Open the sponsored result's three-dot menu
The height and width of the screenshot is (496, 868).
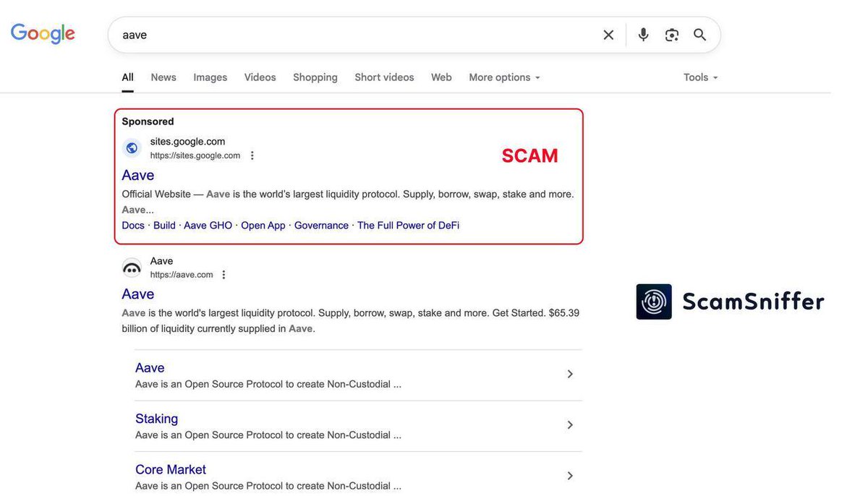coord(251,154)
